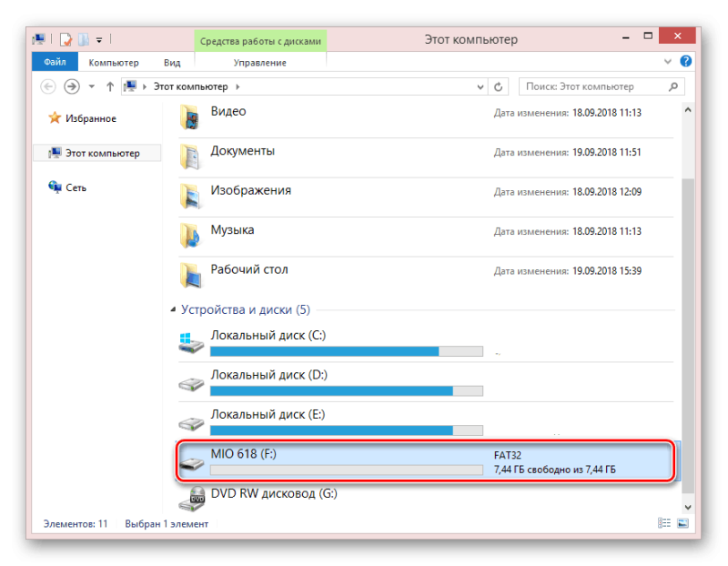This screenshot has width=728, height=566.
Task: Click the Видео folder name
Action: pos(228,111)
